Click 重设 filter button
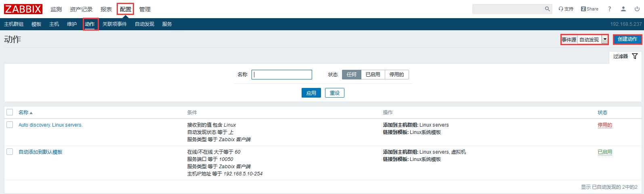The width and height of the screenshot is (644, 194). point(335,93)
